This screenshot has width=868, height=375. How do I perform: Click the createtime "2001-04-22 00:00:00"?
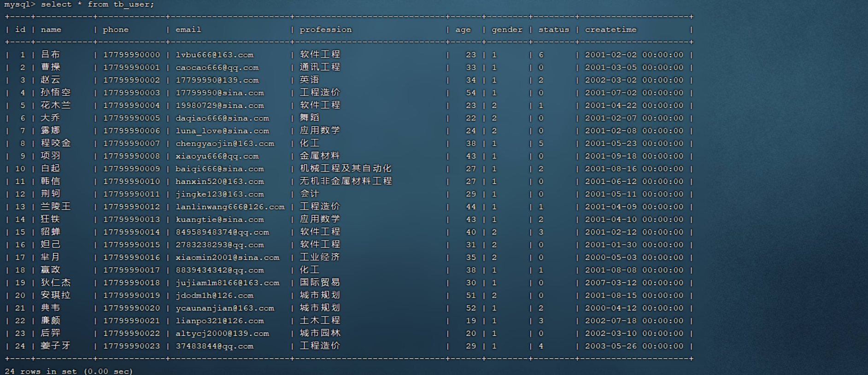[x=634, y=105]
